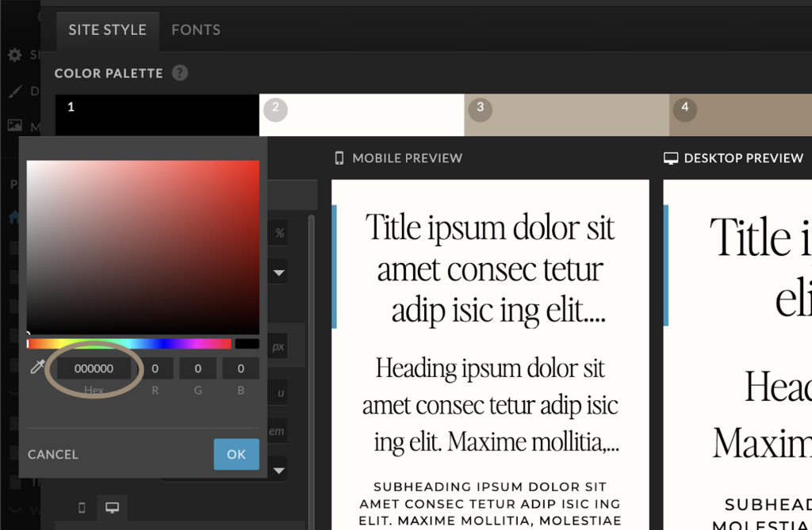Click the rainbow hue slider bar

click(x=129, y=344)
